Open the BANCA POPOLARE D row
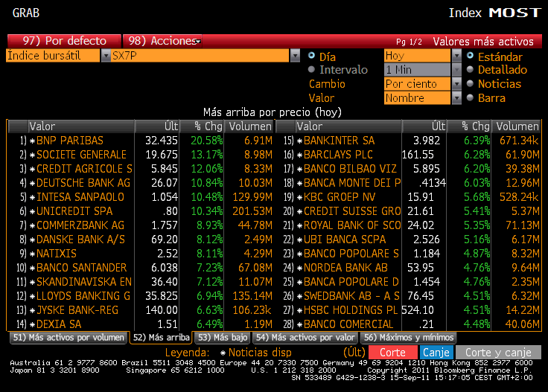Screen dimensions: 548x392 coord(409,282)
